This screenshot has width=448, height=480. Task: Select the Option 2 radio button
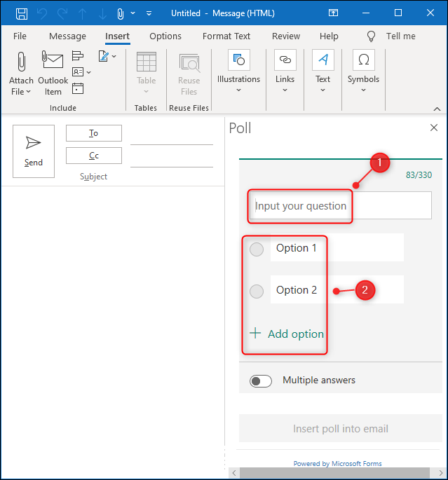click(x=257, y=290)
